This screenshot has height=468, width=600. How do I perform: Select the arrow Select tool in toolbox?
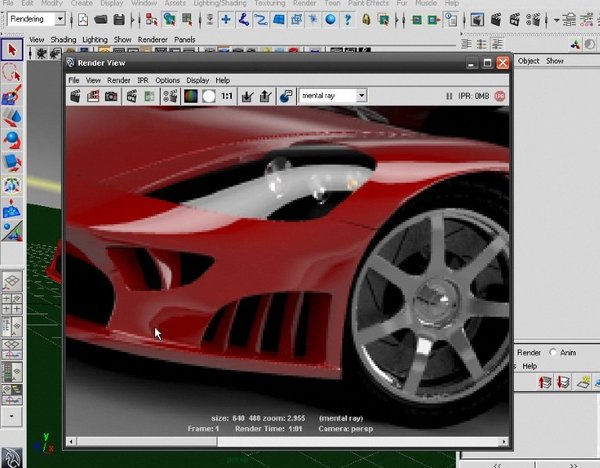12,50
